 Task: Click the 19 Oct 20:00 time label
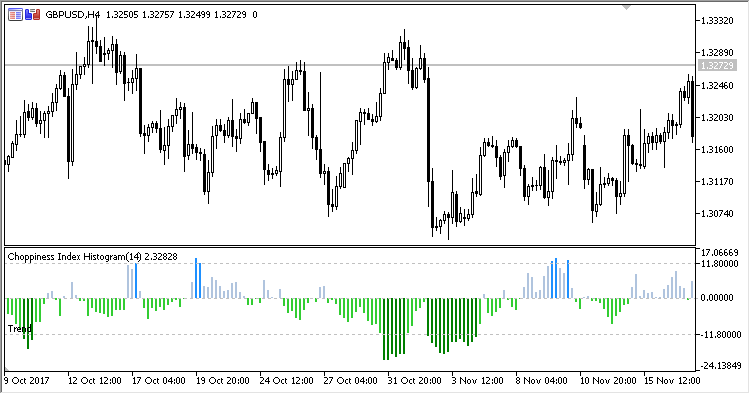(x=222, y=381)
